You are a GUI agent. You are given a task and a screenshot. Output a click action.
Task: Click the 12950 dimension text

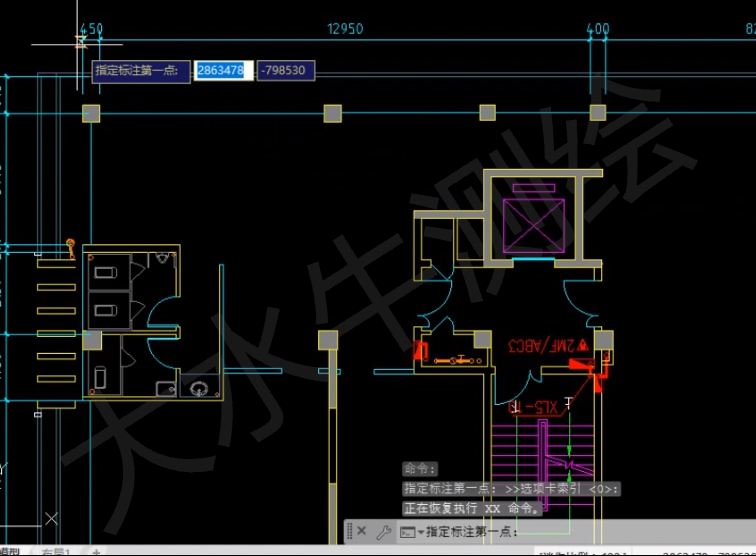coord(345,29)
